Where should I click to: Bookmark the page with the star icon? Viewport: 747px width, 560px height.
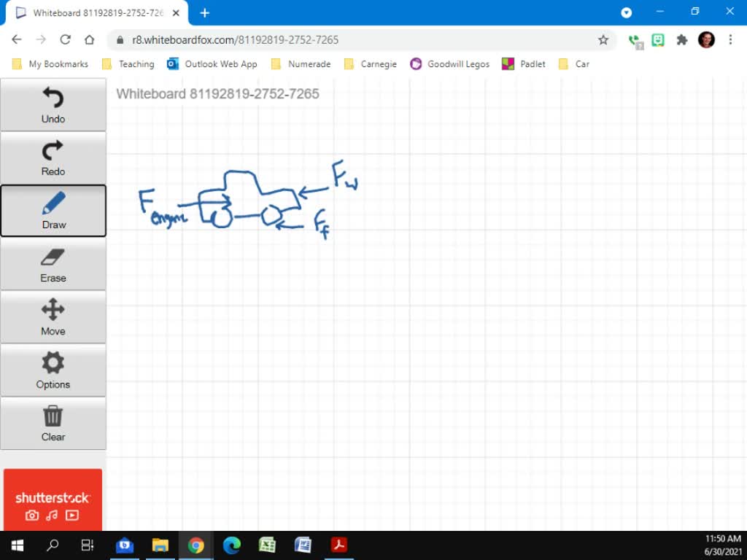click(603, 40)
